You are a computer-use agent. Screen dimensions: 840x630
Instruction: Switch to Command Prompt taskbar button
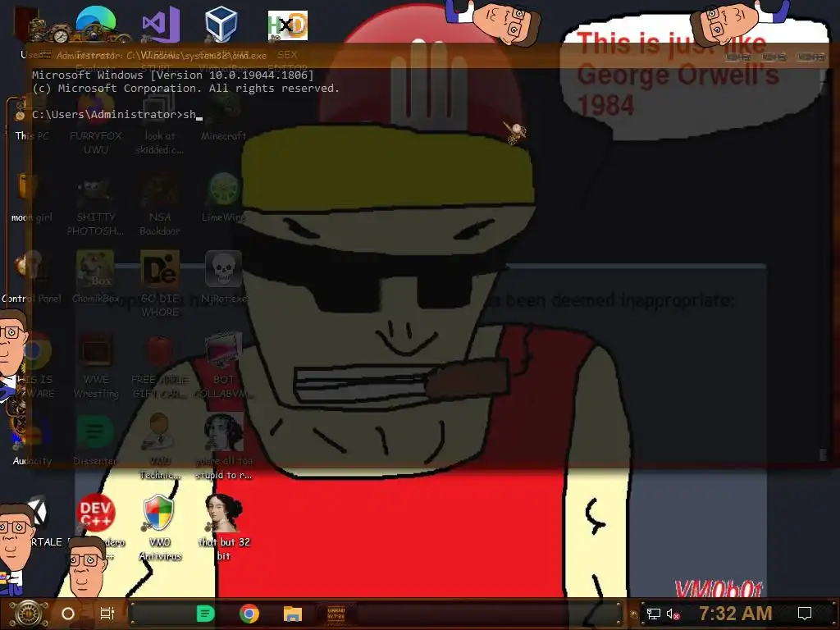tap(336, 614)
